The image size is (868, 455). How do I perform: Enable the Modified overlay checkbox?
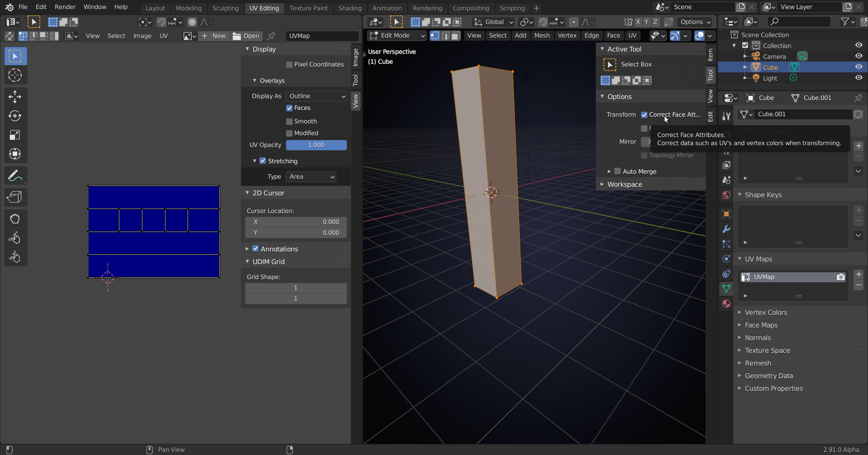tap(289, 133)
